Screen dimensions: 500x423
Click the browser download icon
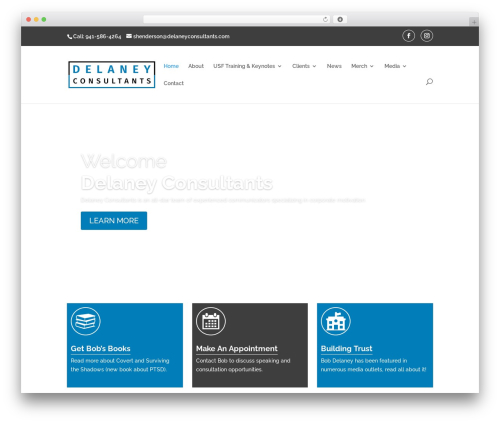(340, 19)
